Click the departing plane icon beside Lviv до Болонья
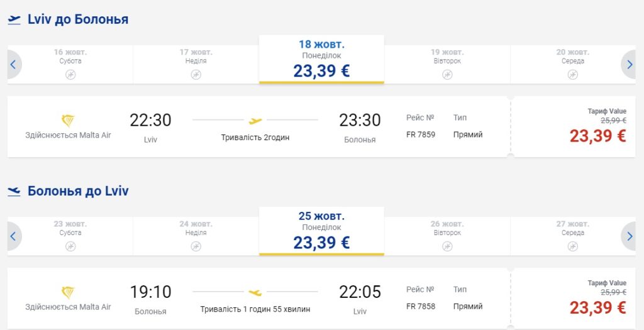The image size is (644, 330). [14, 19]
